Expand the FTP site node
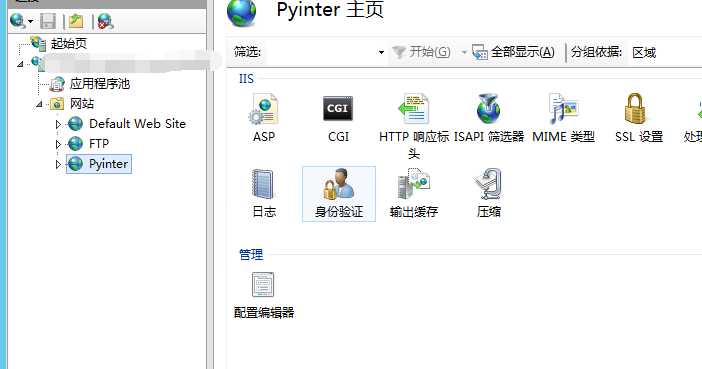Image resolution: width=702 pixels, height=369 pixels. pos(58,144)
